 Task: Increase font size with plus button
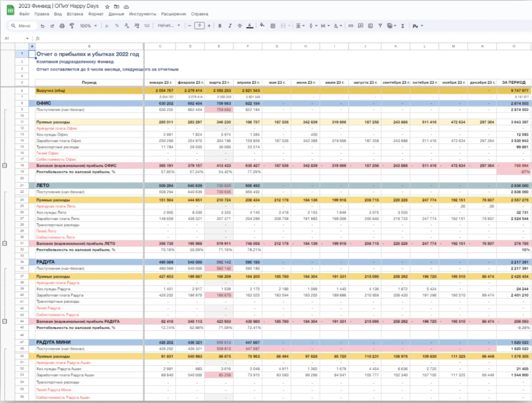pyautogui.click(x=209, y=26)
